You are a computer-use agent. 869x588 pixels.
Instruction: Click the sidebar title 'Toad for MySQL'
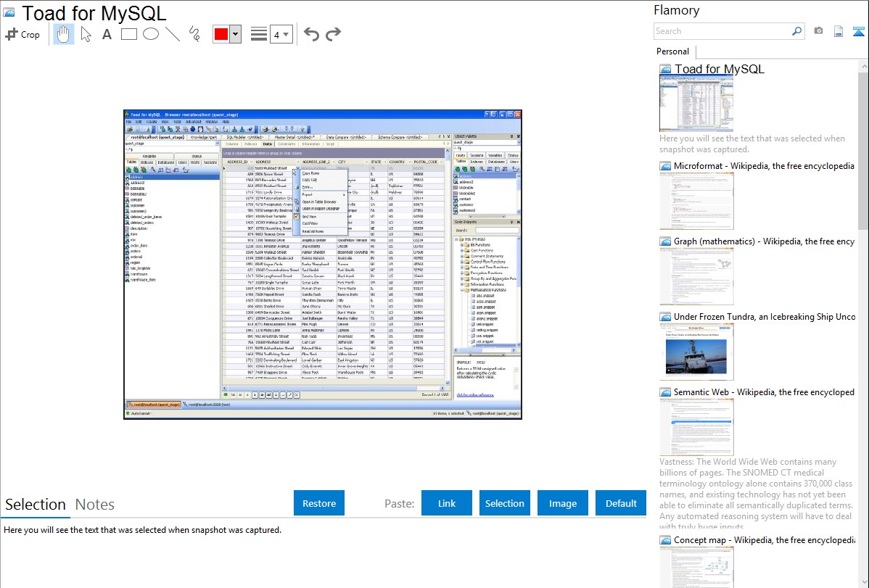tap(720, 69)
